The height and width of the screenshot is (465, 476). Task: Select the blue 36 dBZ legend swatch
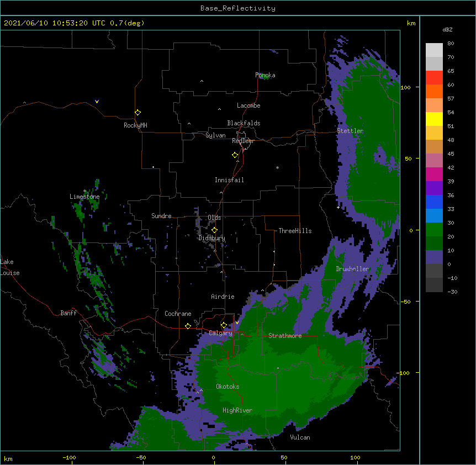(x=434, y=202)
